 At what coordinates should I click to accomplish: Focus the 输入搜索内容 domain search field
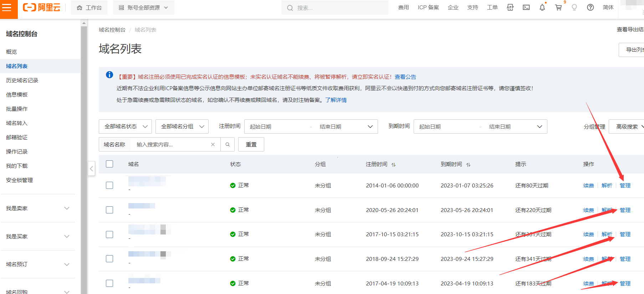coord(170,144)
